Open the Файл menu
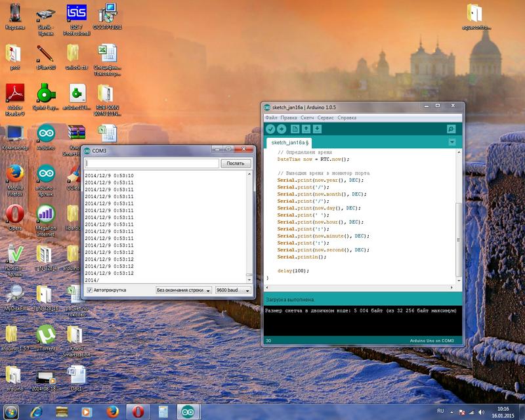 271,117
